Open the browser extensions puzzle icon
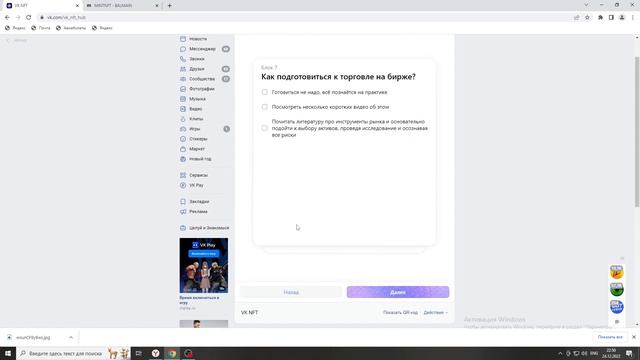 pyautogui.click(x=600, y=18)
